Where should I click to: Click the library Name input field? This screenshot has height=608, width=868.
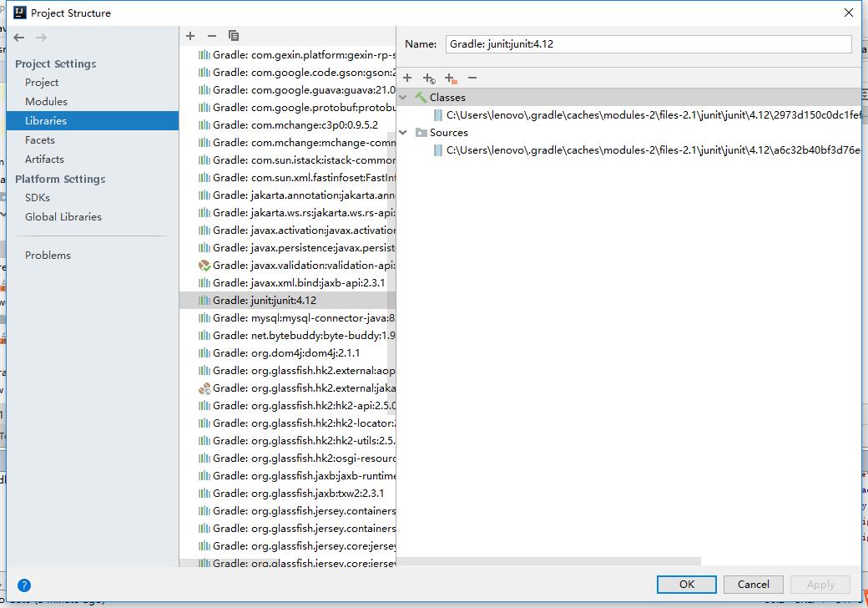point(648,44)
